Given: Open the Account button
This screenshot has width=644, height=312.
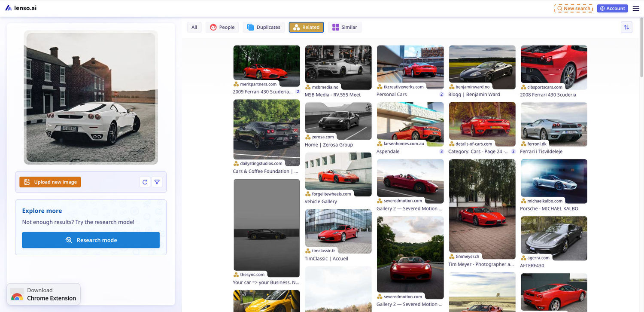Looking at the screenshot, I should [612, 8].
